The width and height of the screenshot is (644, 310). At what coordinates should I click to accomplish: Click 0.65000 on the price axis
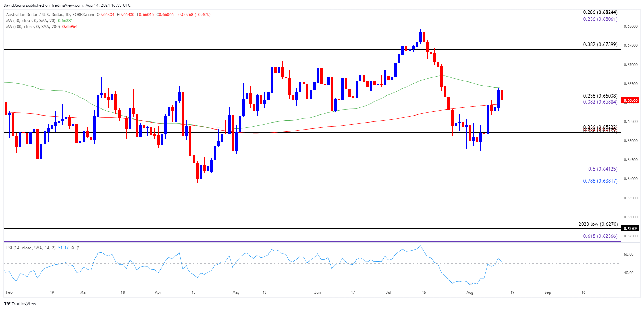[x=631, y=141]
